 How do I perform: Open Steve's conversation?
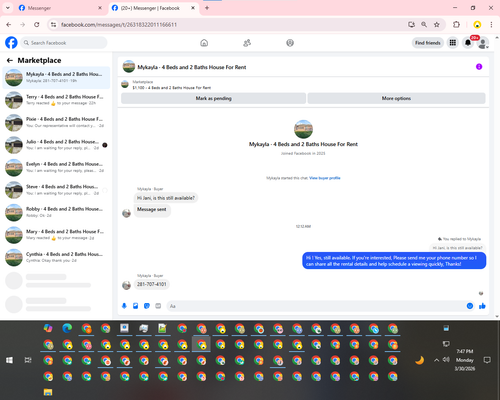[x=56, y=190]
